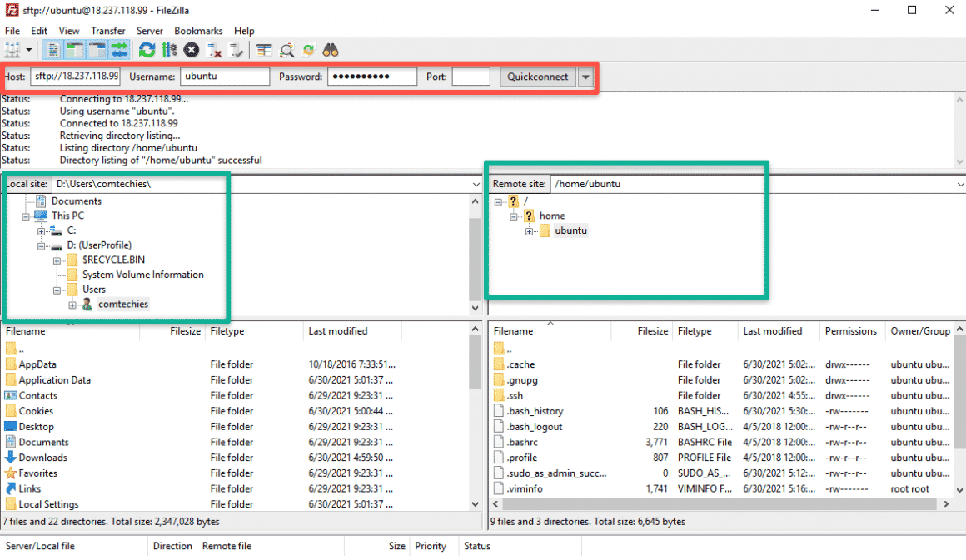Viewport: 966px width, 560px height.
Task: Open the File menu
Action: 12,31
